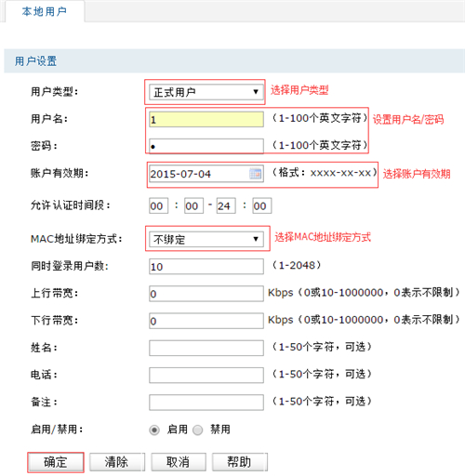This screenshot has height=476, width=465.
Task: Click the 帮助 button
Action: [239, 462]
